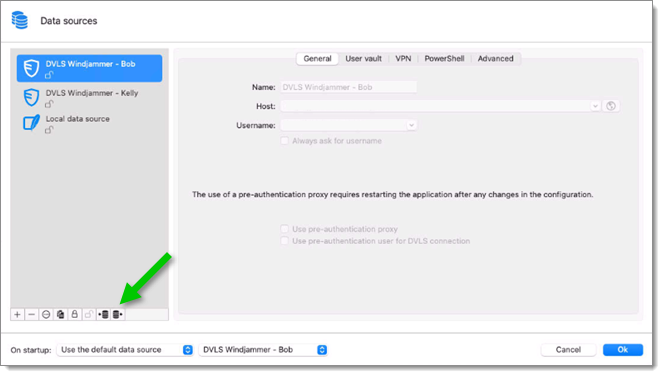The height and width of the screenshot is (376, 663).
Task: Lock the data source with padlock icon
Action: pyautogui.click(x=74, y=315)
